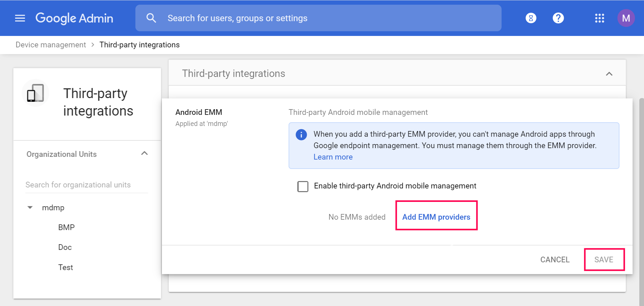Click the Search for organizational units field

tap(86, 185)
